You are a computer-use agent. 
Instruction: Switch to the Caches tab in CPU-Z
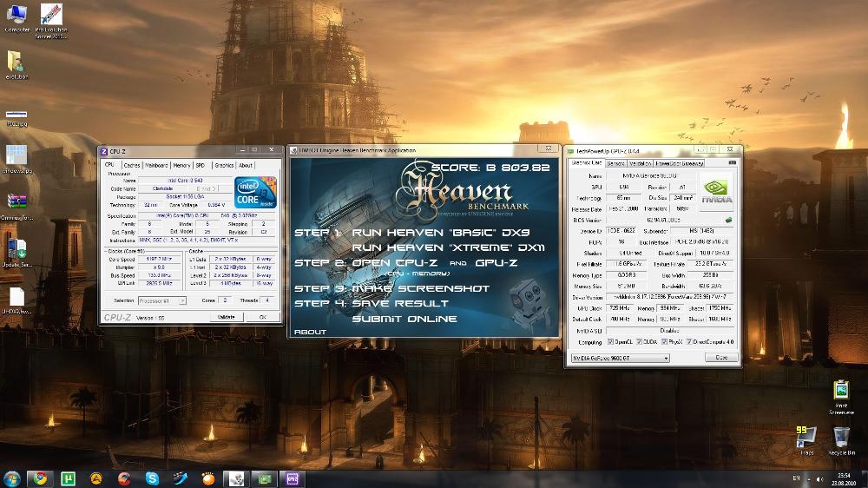(x=132, y=165)
